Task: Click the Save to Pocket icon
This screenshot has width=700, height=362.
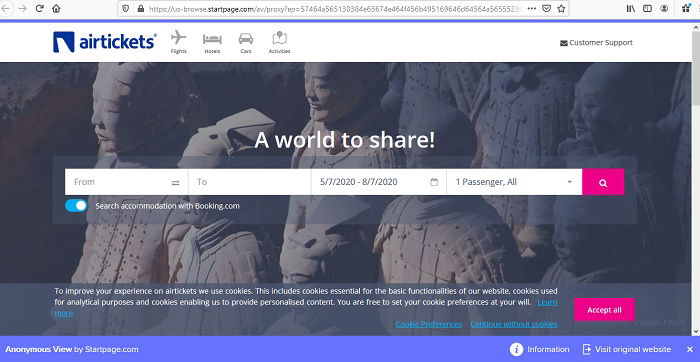Action: 546,8
